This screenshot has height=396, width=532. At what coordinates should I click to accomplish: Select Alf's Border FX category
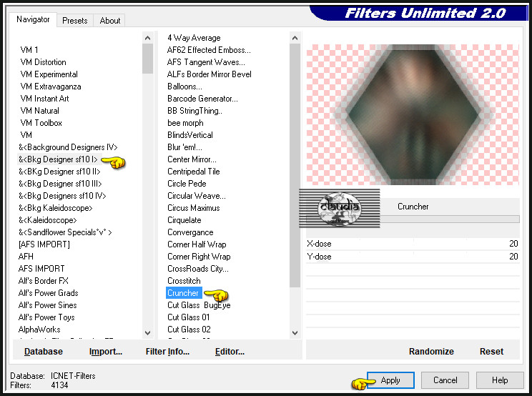click(43, 281)
